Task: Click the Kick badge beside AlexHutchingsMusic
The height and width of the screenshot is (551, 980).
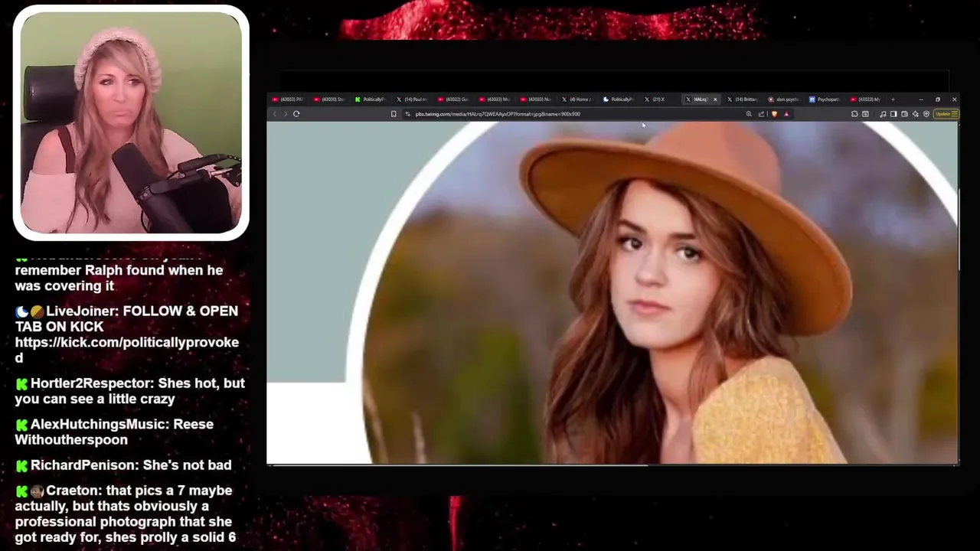Action: [x=21, y=425]
